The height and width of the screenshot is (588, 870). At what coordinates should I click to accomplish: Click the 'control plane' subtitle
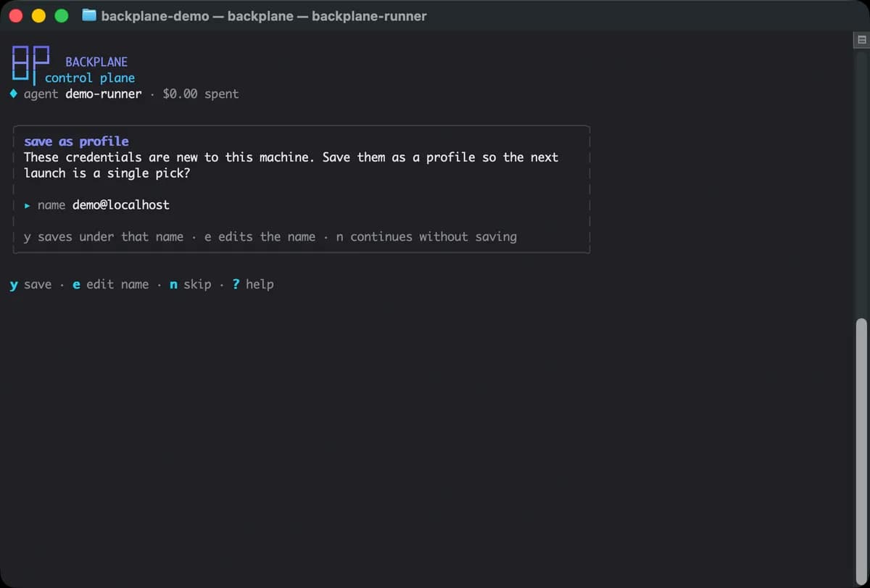click(90, 78)
